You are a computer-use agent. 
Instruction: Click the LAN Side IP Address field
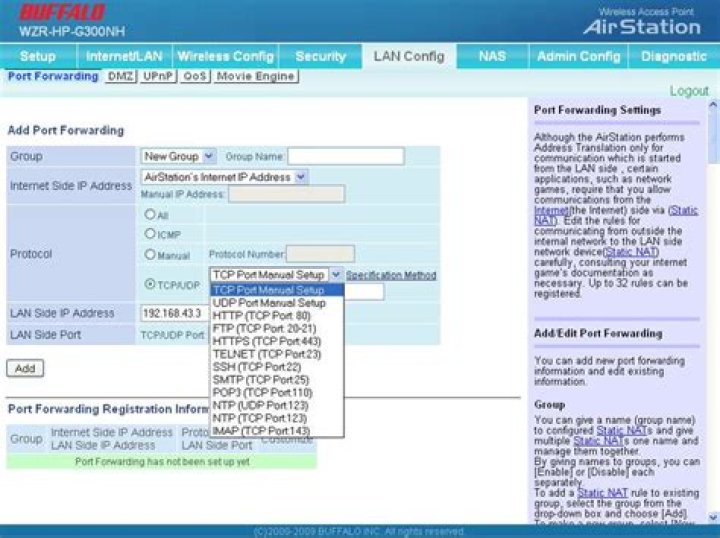pyautogui.click(x=174, y=313)
